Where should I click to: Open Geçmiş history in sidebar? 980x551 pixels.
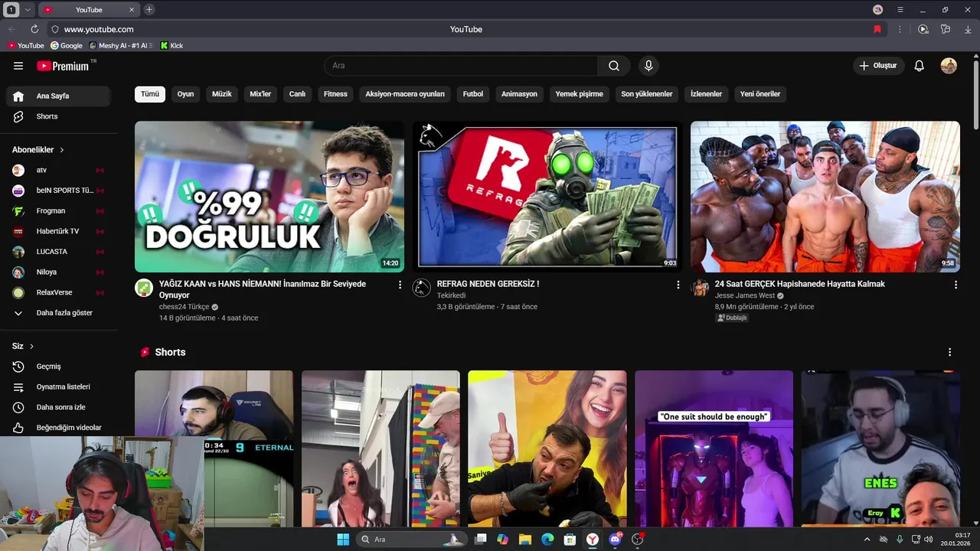(x=60, y=367)
